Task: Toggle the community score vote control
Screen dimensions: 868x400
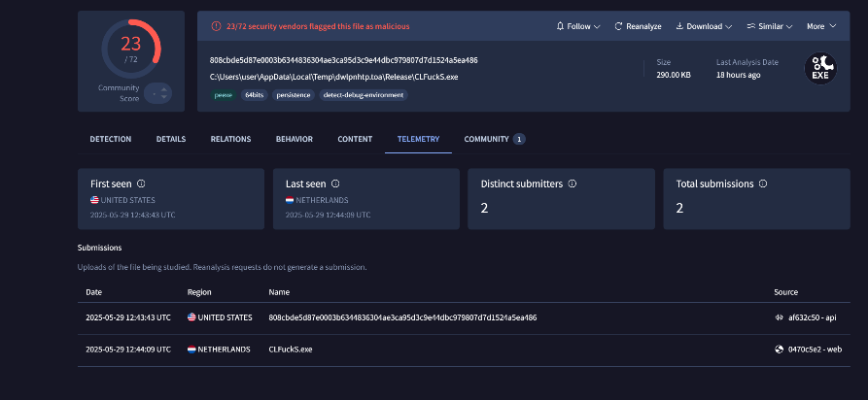Action: (157, 93)
